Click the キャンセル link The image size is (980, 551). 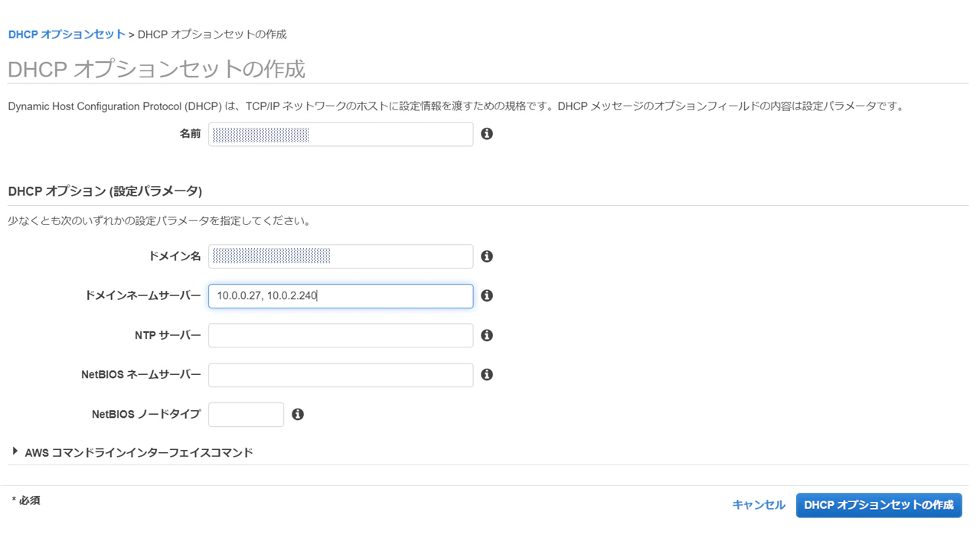(x=759, y=505)
